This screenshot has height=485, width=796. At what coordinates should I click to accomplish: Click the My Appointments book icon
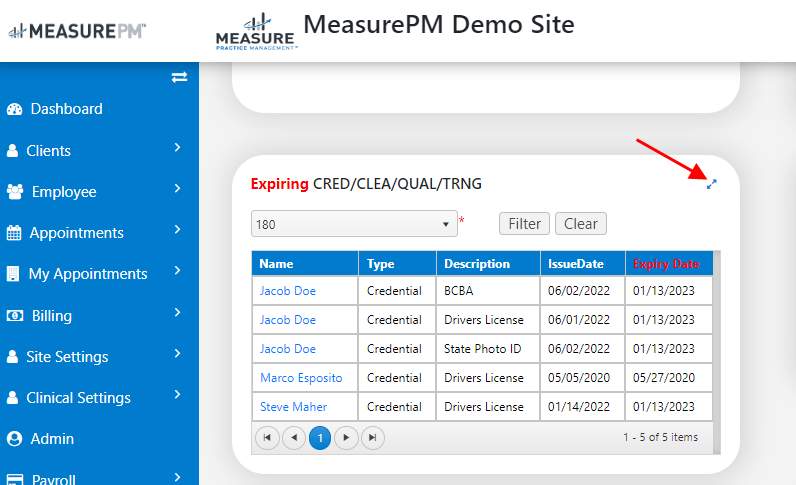tap(13, 274)
